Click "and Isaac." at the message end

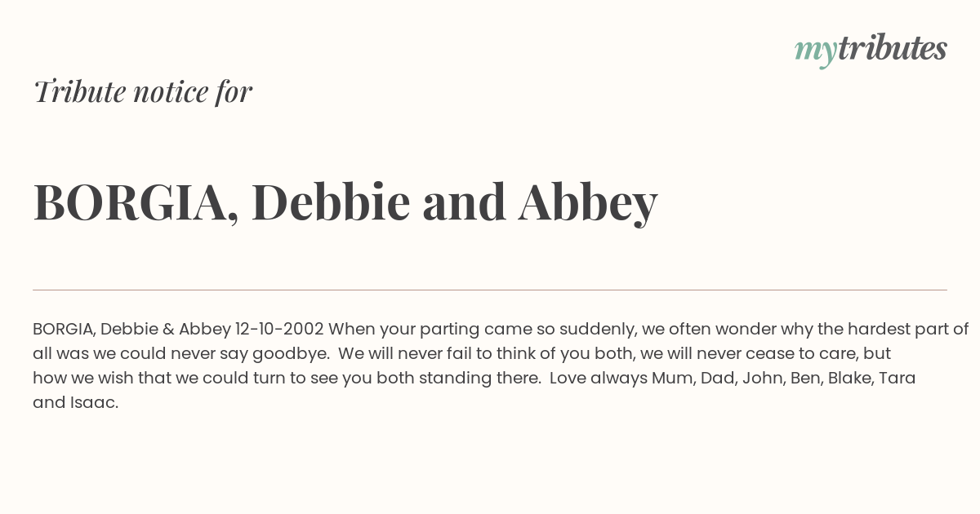coord(76,403)
